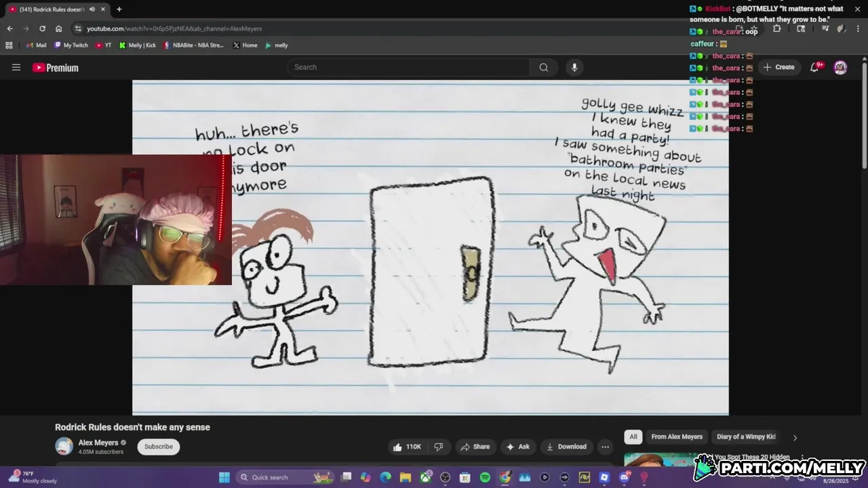Activate voice search microphone icon
This screenshot has width=868, height=488.
[x=574, y=67]
